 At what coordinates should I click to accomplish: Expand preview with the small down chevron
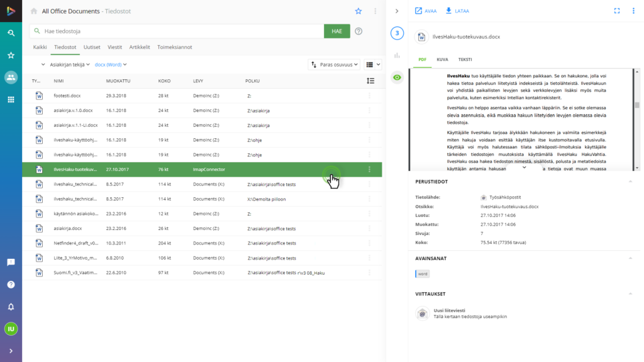[x=524, y=167]
